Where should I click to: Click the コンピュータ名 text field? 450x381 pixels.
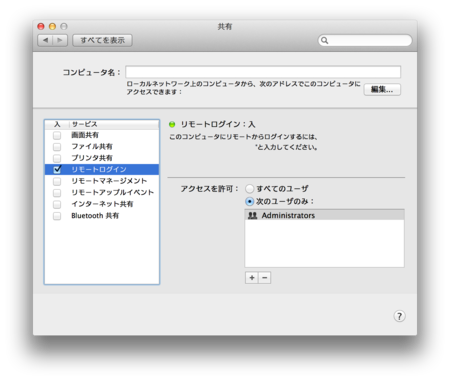(263, 72)
